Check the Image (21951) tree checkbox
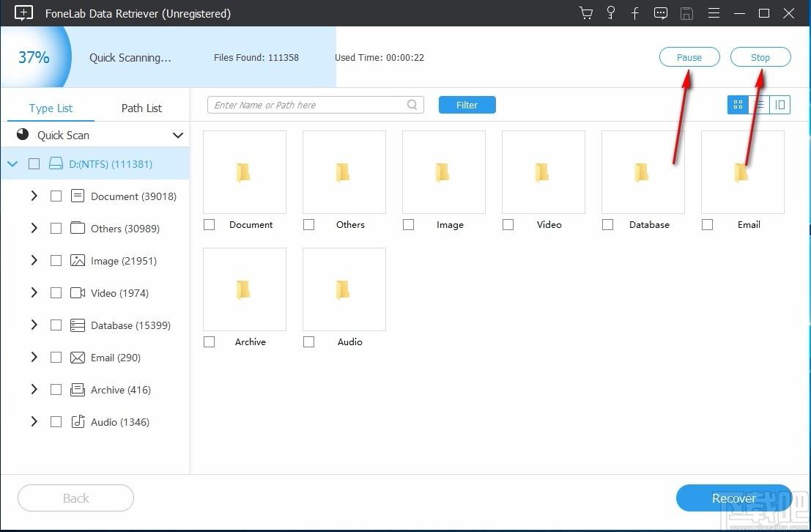811x532 pixels. click(x=56, y=260)
